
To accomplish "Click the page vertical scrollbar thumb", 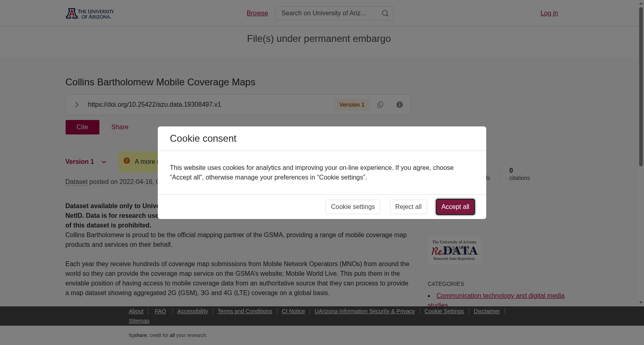I will (x=641, y=87).
